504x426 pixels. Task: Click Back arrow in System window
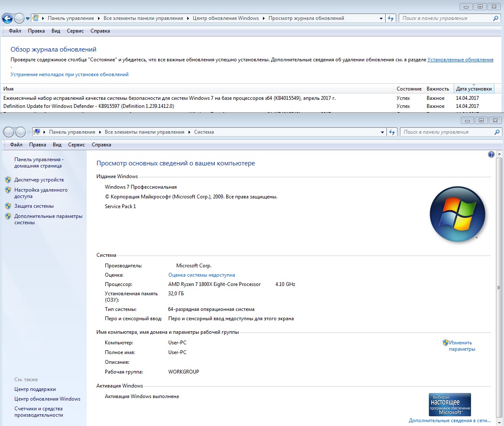9,132
